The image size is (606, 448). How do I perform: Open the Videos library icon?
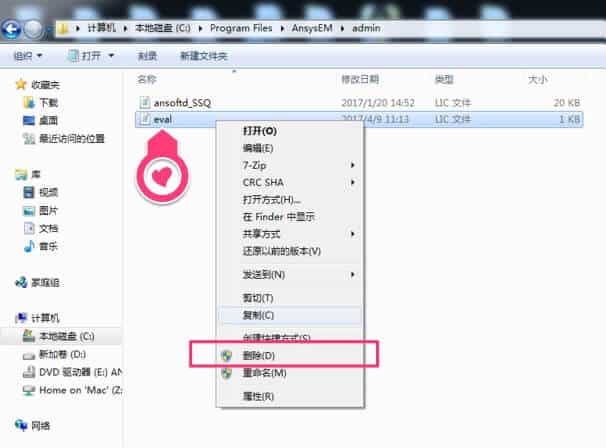pos(29,192)
